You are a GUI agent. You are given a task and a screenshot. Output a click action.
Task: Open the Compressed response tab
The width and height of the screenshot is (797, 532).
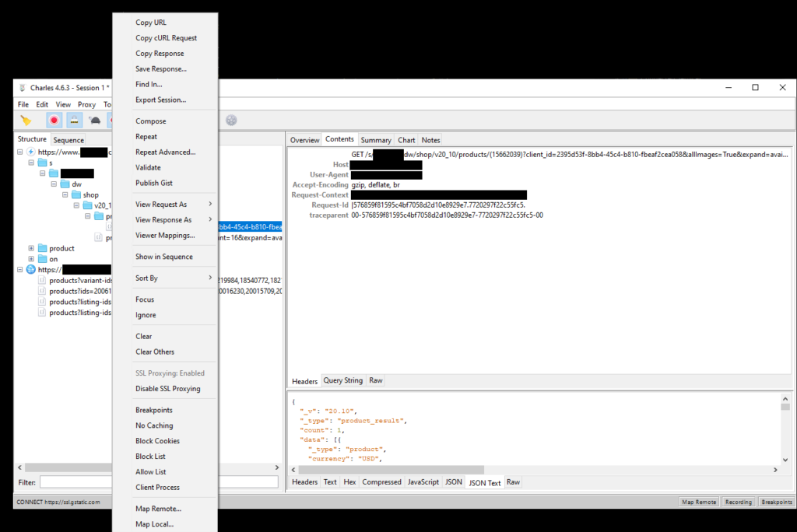tap(381, 482)
